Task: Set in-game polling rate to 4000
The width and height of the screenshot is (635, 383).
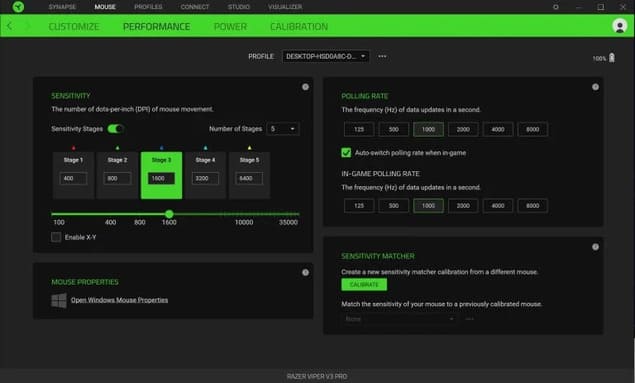Action: click(x=498, y=206)
